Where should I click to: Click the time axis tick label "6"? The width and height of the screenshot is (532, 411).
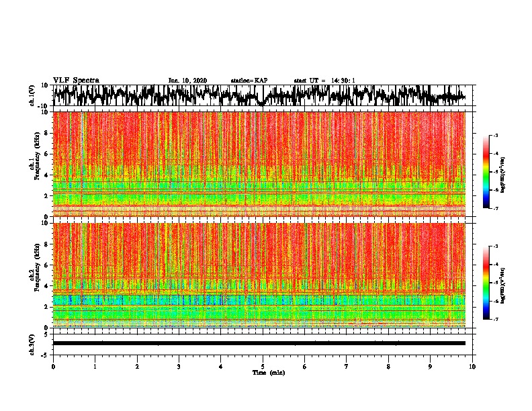click(305, 367)
